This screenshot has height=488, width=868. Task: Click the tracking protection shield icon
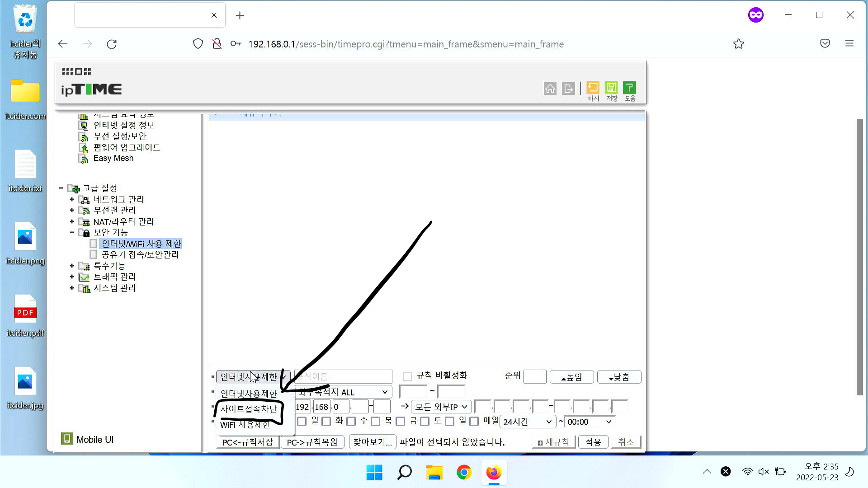(x=198, y=44)
